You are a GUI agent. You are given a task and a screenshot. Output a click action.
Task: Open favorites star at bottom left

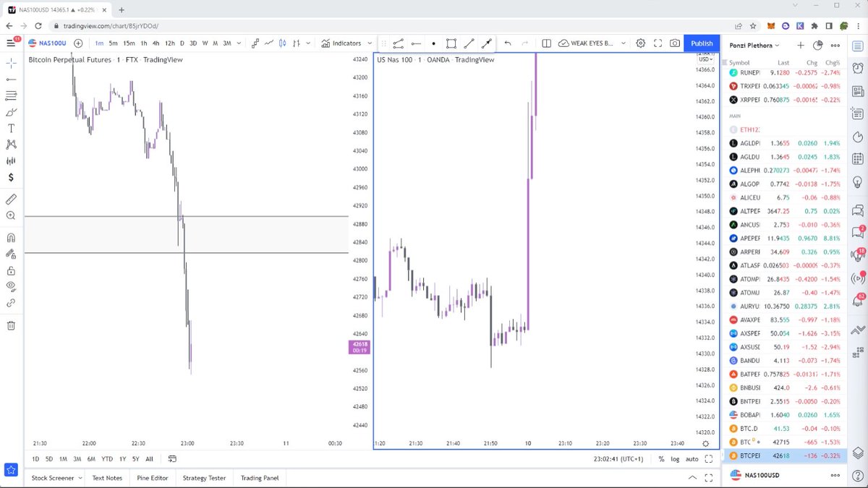[x=11, y=471]
